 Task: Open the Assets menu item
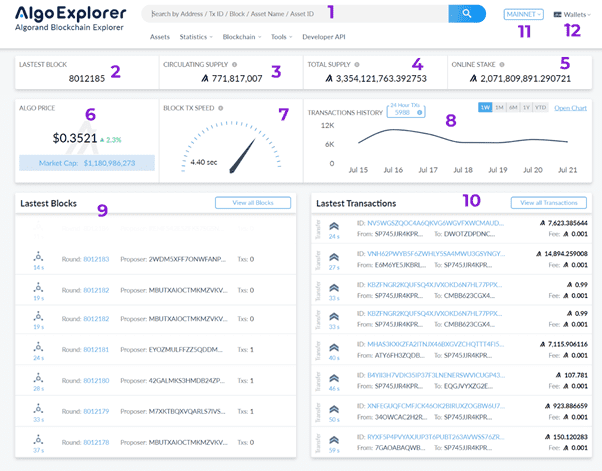click(x=159, y=36)
